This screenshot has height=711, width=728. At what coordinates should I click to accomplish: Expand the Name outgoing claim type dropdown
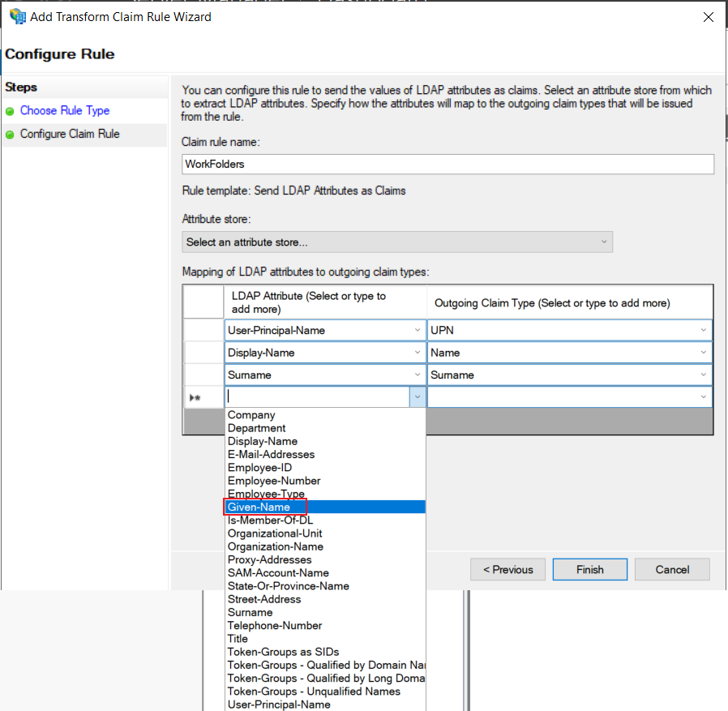point(703,353)
